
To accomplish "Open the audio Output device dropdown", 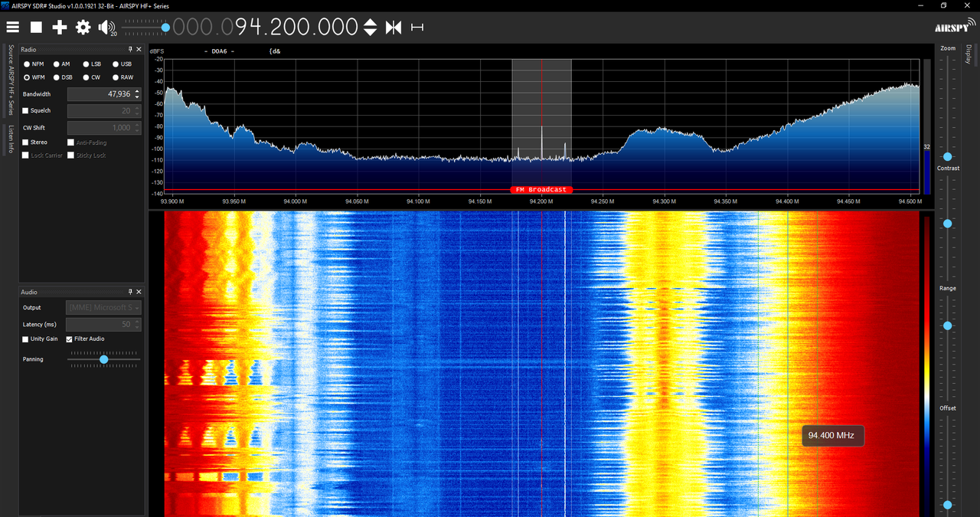I will point(104,308).
